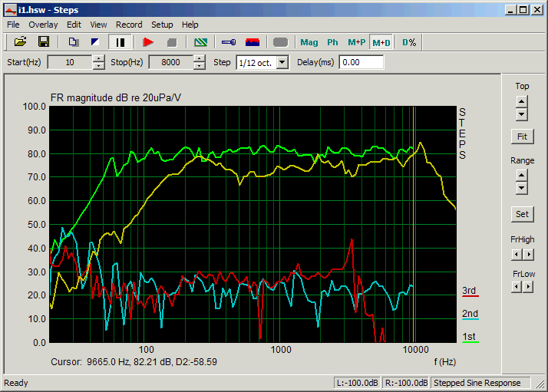548x392 pixels.
Task: Open the Step 1/12 oct. dropdown
Action: click(x=282, y=62)
